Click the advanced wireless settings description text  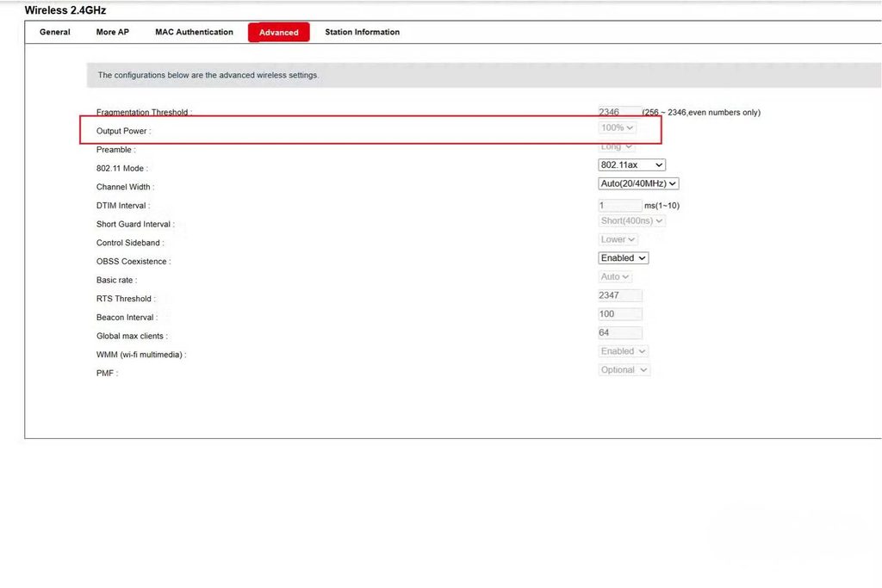coord(208,75)
